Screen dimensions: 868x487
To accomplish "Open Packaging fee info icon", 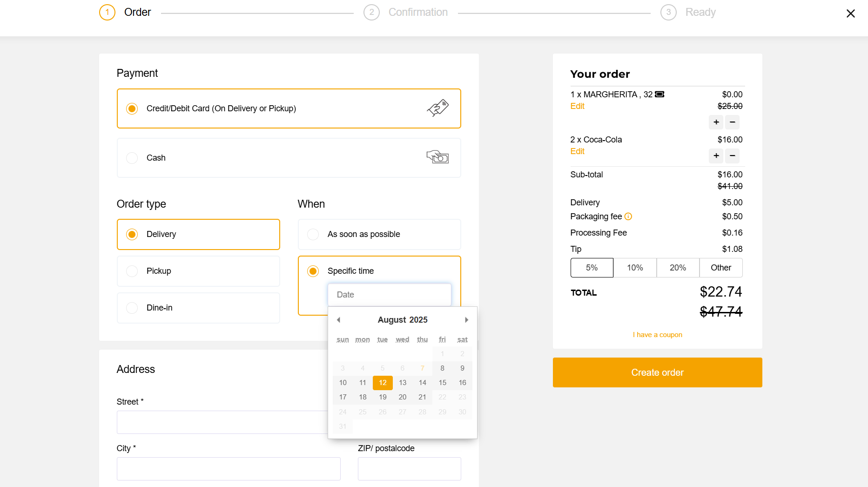I will coord(628,216).
